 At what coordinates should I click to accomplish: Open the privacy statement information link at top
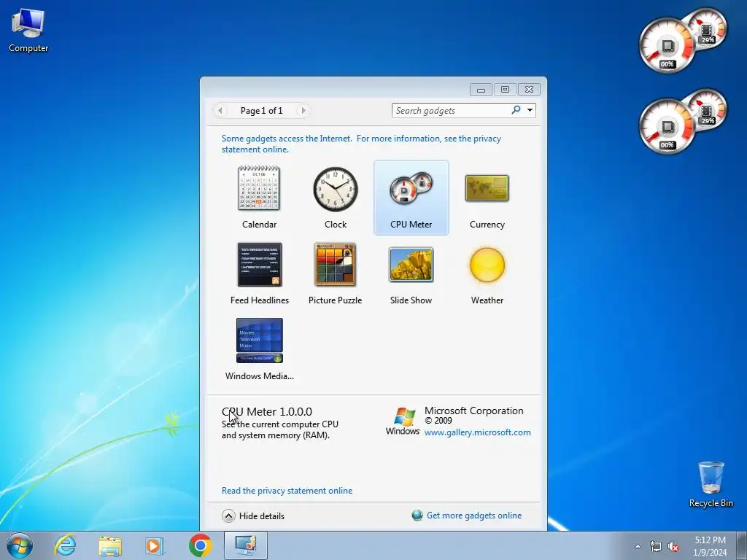[x=361, y=144]
